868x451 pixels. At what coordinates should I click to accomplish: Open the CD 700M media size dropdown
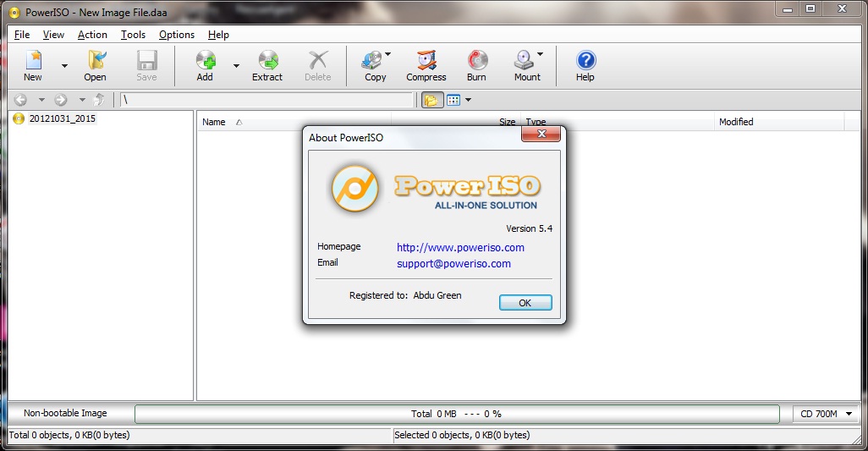tap(827, 414)
